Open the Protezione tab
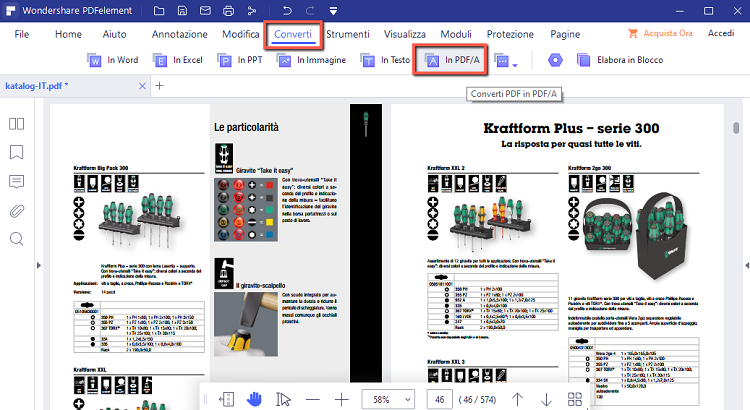Viewport: 750px width, 410px height. (x=510, y=34)
